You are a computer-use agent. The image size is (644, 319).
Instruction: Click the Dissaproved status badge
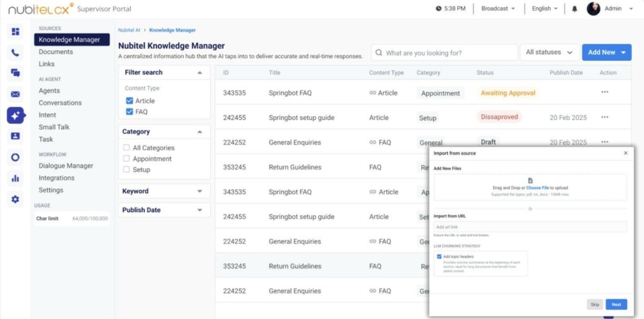[499, 117]
